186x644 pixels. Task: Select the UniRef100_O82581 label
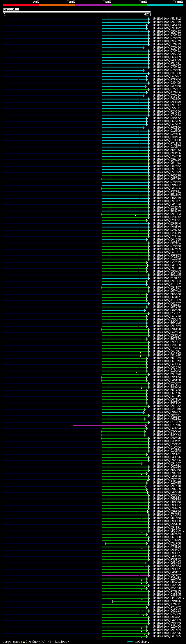[167, 416]
